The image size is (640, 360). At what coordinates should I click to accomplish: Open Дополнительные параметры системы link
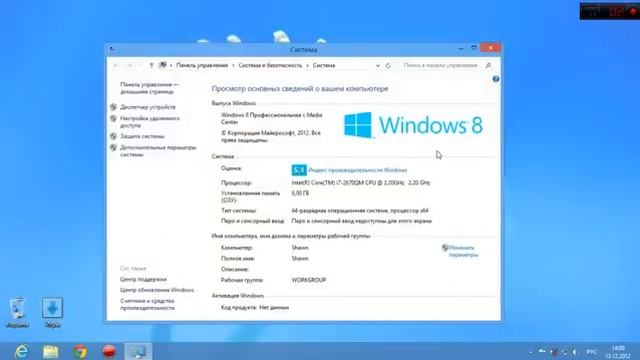click(158, 151)
